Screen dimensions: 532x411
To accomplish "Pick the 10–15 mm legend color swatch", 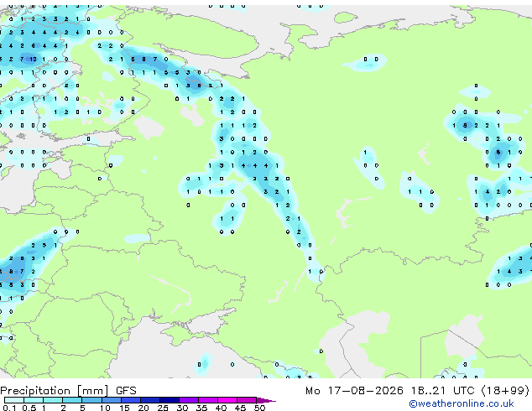I will click(x=112, y=400).
